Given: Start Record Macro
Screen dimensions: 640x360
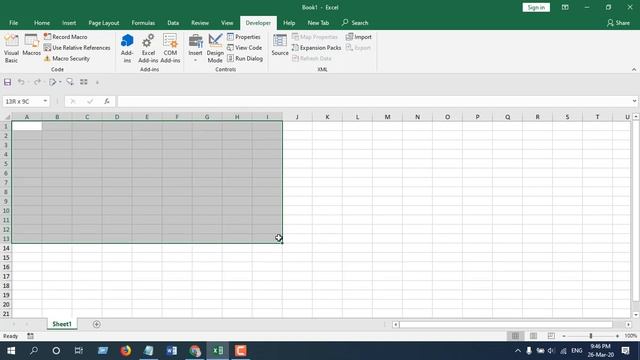Looking at the screenshot, I should (x=65, y=37).
